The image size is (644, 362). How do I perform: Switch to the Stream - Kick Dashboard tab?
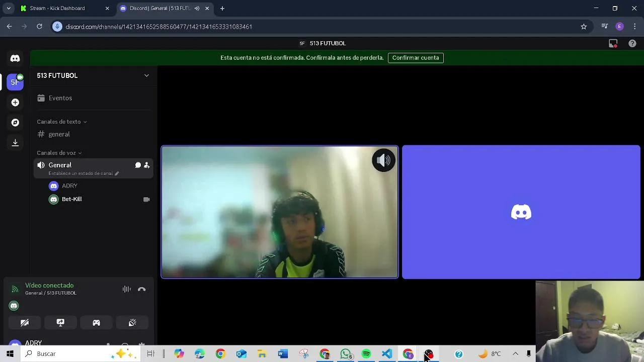(x=63, y=9)
